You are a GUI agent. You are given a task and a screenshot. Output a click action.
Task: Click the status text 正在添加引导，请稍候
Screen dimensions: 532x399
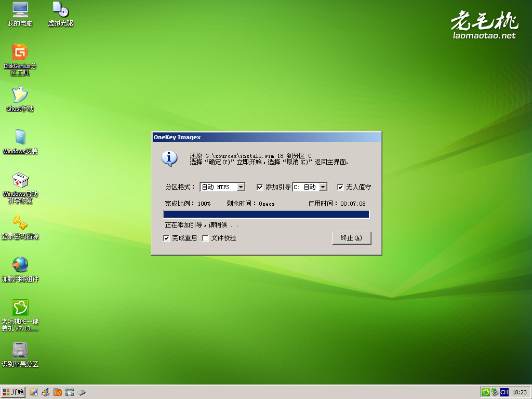point(205,224)
